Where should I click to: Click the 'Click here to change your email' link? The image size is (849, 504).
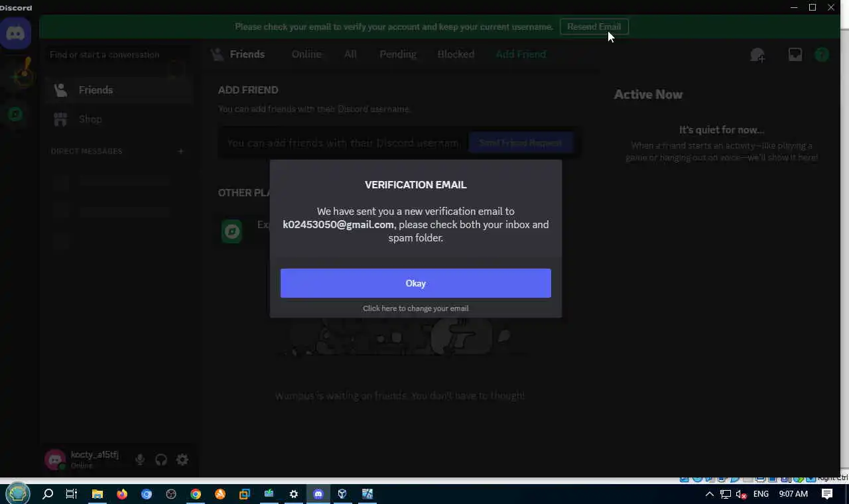point(415,308)
